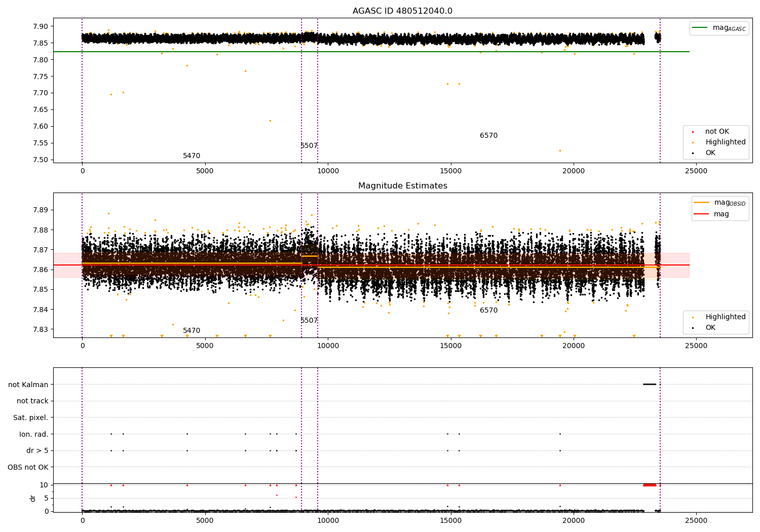Click the "Ion. rad." axis label
The image size is (760, 532).
[34, 434]
